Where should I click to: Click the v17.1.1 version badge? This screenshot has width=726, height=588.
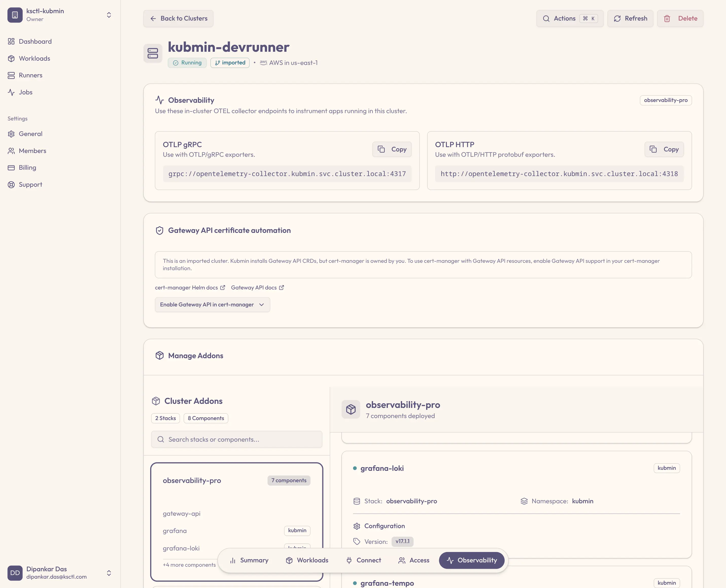(x=402, y=541)
